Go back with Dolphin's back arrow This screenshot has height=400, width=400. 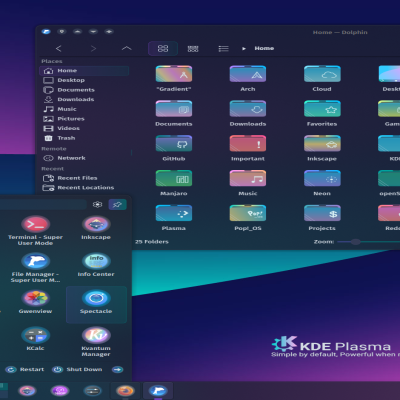coord(59,49)
